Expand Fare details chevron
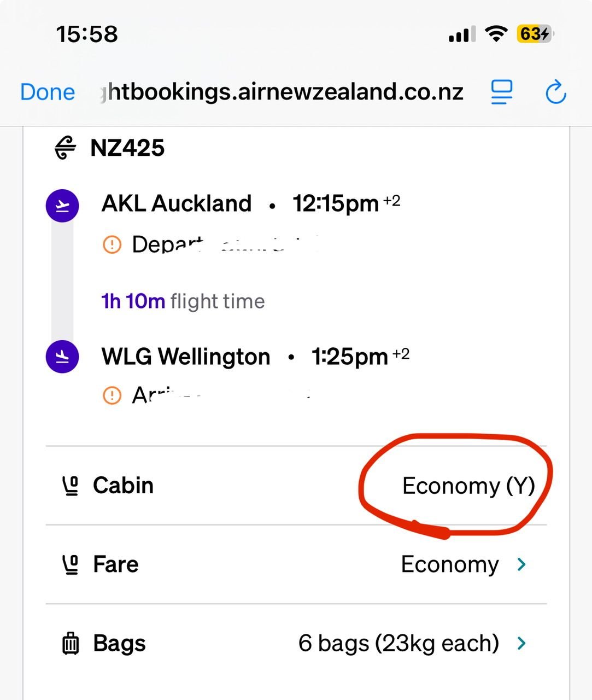The height and width of the screenshot is (700, 592). [x=521, y=564]
